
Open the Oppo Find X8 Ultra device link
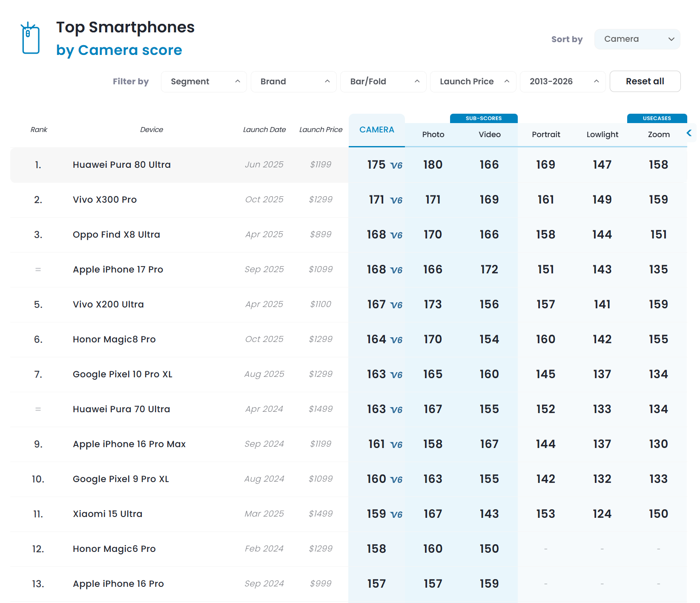pyautogui.click(x=116, y=235)
